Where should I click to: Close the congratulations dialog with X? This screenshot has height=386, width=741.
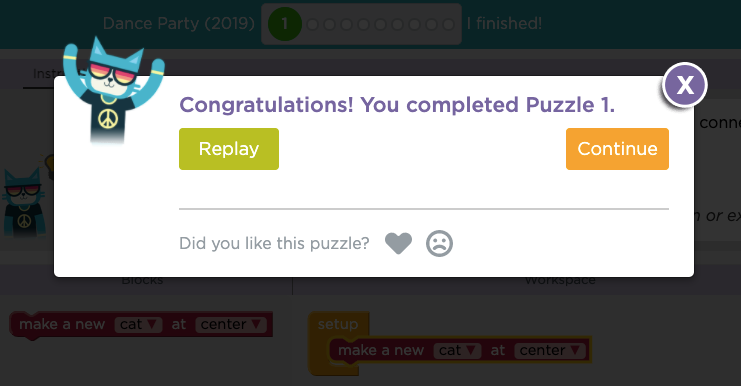685,85
